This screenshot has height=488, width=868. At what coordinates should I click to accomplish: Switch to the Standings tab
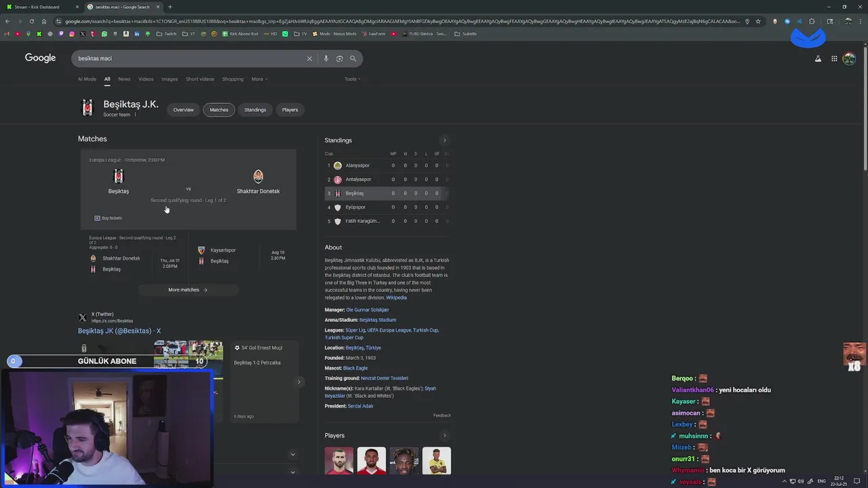click(255, 110)
